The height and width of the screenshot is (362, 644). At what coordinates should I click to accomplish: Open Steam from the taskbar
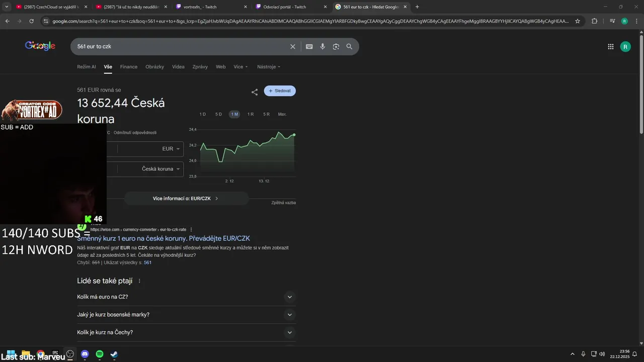114,354
